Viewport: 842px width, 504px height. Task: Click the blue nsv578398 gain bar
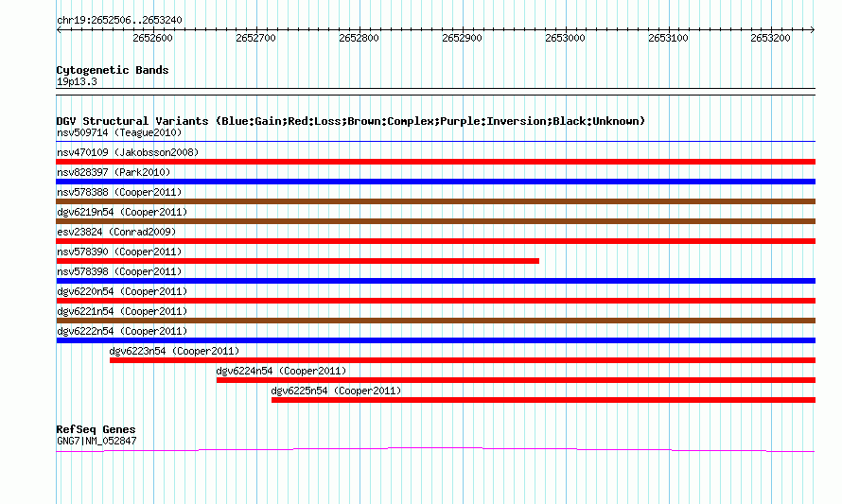pyautogui.click(x=435, y=281)
